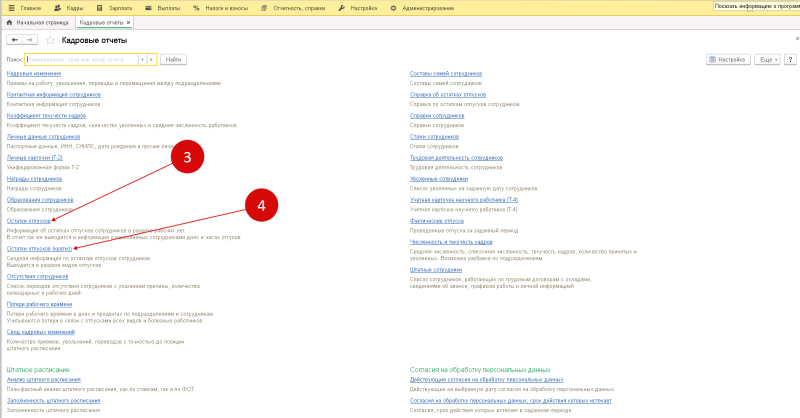800x418 pixels.
Task: Go back with the left arrow button
Action: click(x=14, y=40)
